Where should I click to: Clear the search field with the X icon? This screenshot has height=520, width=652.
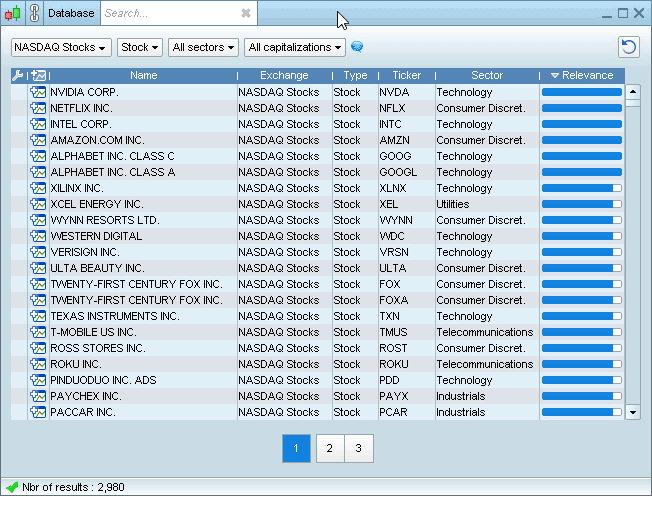[246, 14]
